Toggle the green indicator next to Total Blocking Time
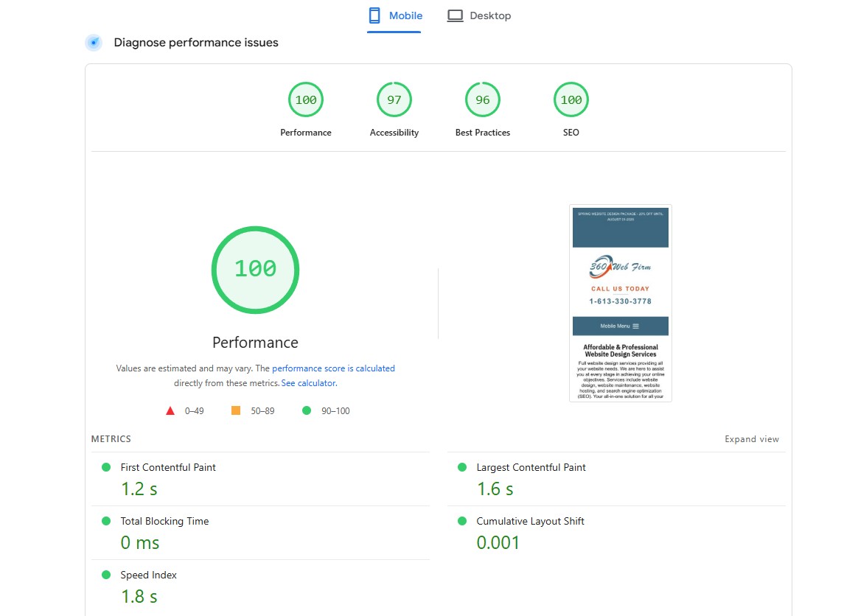Image resolution: width=858 pixels, height=616 pixels. point(107,520)
